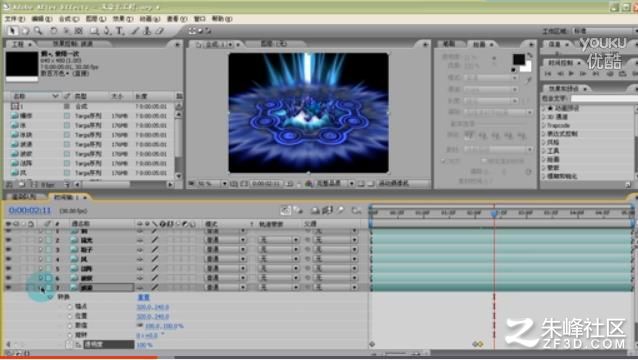This screenshot has height=360, width=638.
Task: Click the blue current timecode display
Action: click(30, 210)
